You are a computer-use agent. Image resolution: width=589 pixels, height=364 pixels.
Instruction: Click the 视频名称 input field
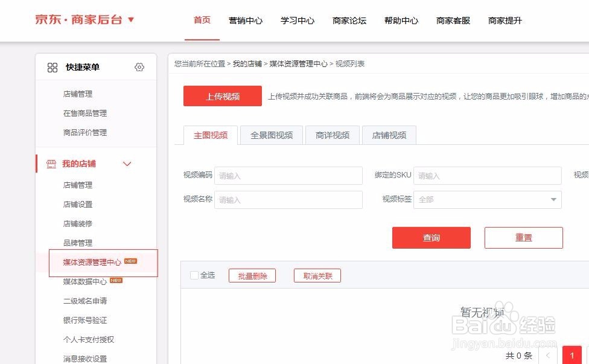point(288,199)
